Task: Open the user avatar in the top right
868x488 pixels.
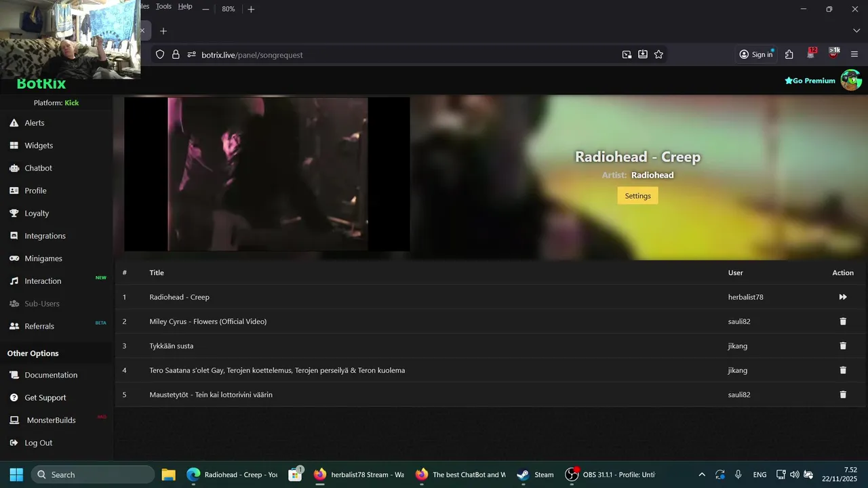Action: tap(851, 80)
